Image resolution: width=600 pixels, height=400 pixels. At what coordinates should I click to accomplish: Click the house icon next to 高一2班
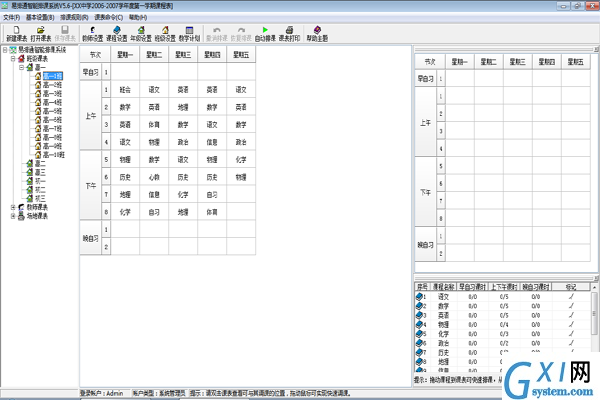point(38,85)
